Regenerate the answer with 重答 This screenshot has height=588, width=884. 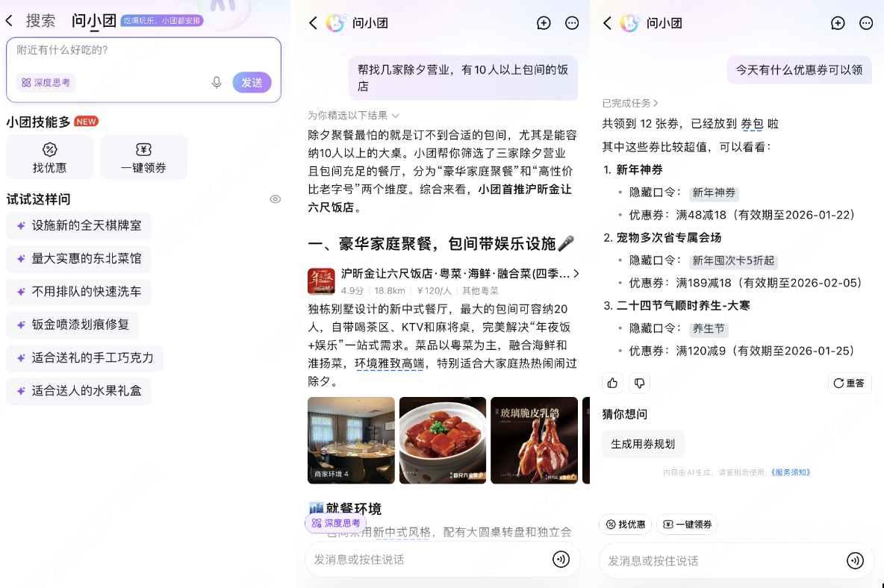[850, 383]
